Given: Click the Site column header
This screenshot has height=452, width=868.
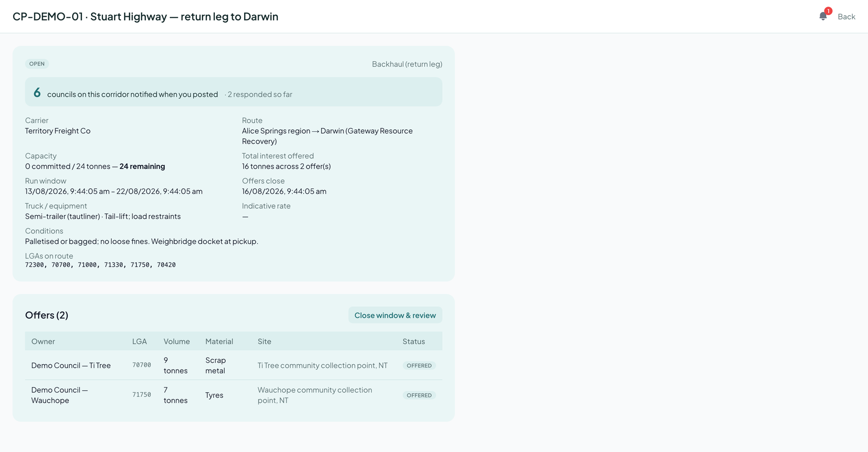Looking at the screenshot, I should pos(264,341).
